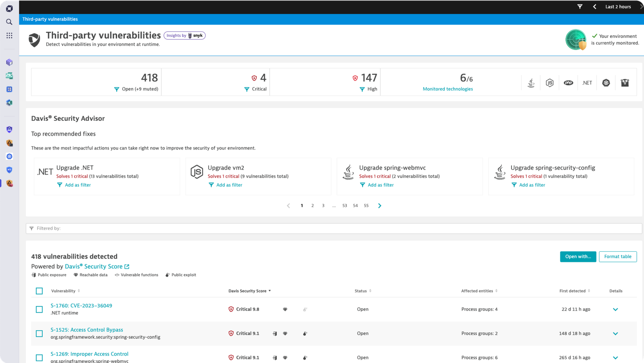644x363 pixels.
Task: Click the Open with... button
Action: pos(578,257)
